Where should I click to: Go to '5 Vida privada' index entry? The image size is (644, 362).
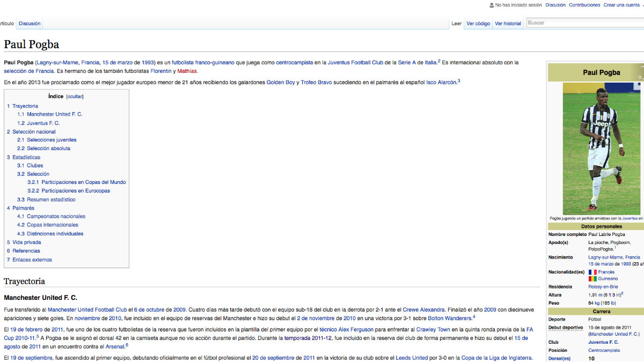click(24, 242)
